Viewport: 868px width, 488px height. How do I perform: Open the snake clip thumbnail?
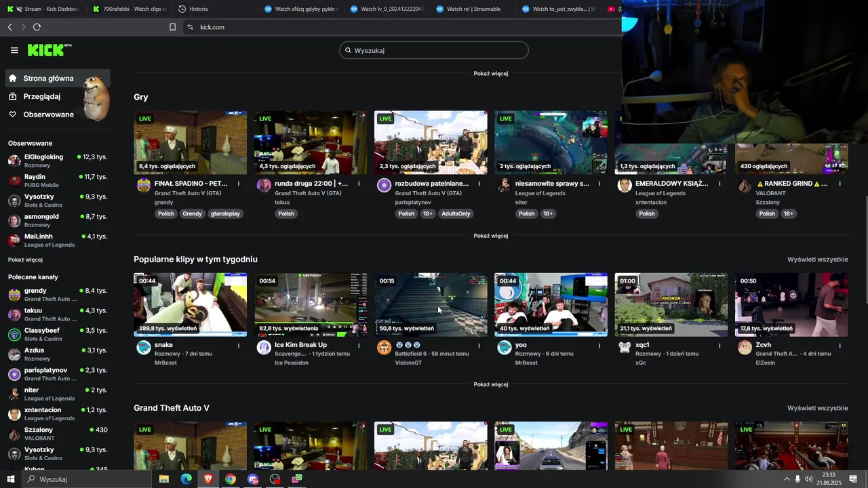(191, 305)
